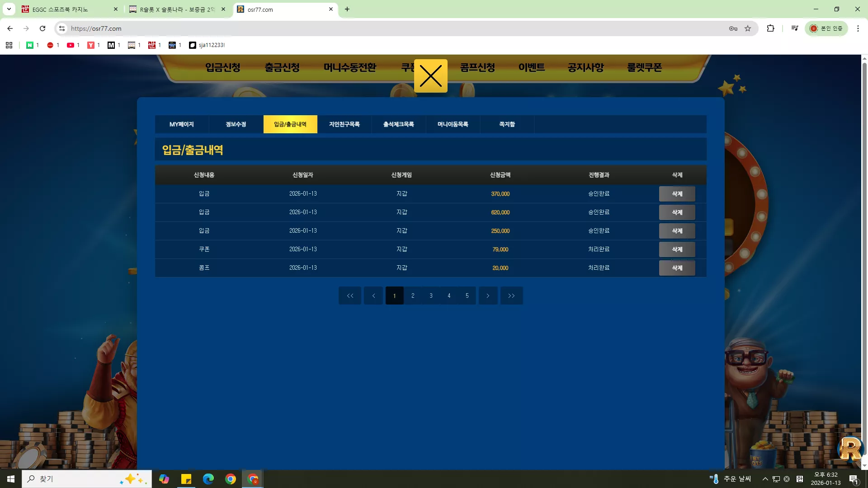Viewport: 868px width, 488px height.
Task: Delete the 370,000 deposit record
Action: point(677,194)
